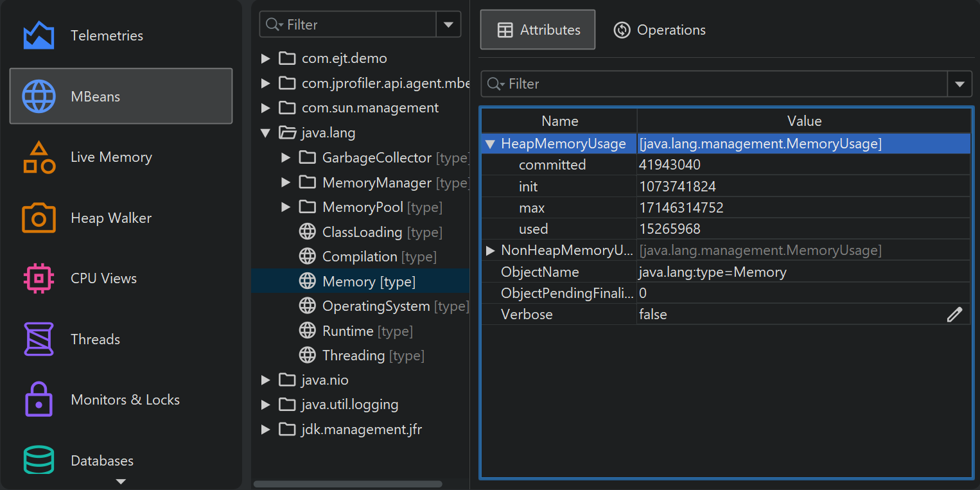
Task: Expand the NonHeapMemoryUsage attribute row
Action: pyautogui.click(x=491, y=250)
